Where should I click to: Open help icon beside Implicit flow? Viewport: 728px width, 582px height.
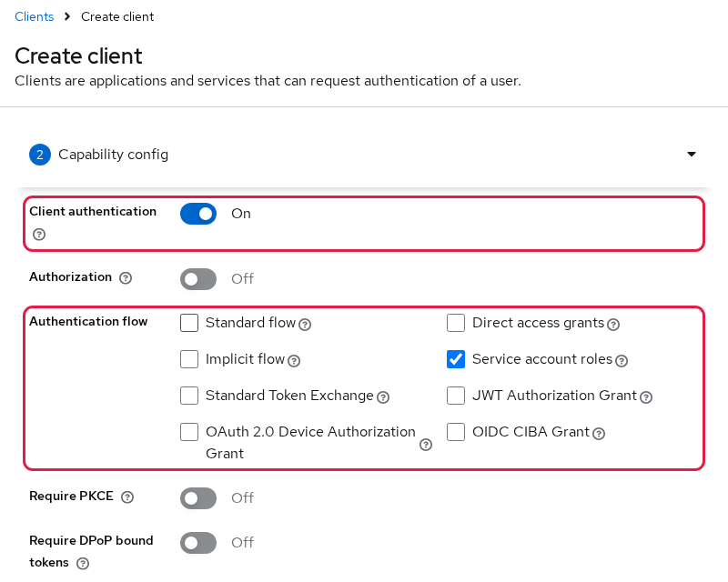pos(294,361)
